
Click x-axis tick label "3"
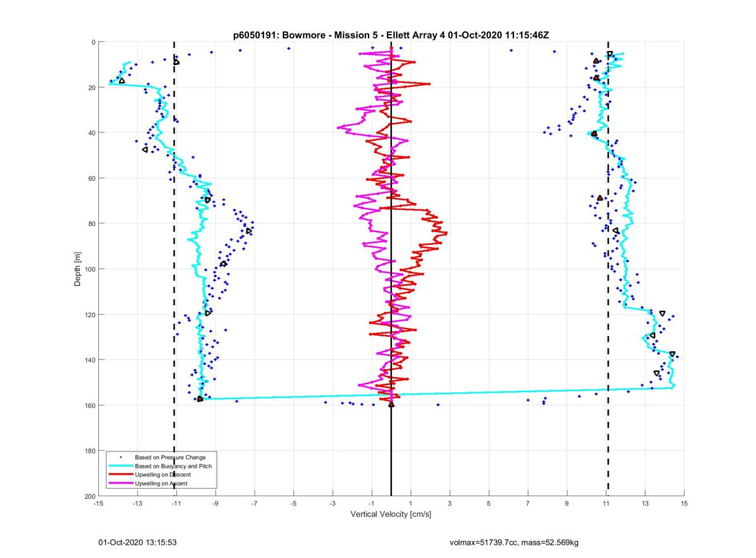click(450, 504)
